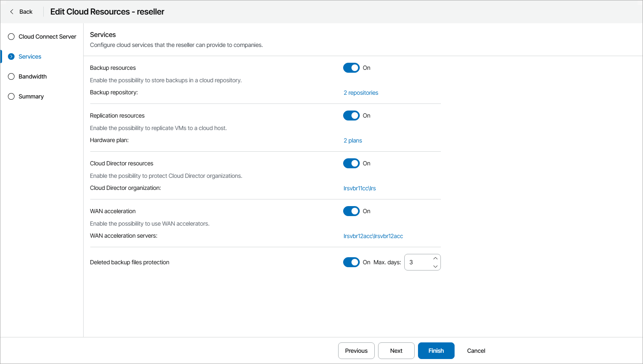Click the Finish button

coord(436,351)
